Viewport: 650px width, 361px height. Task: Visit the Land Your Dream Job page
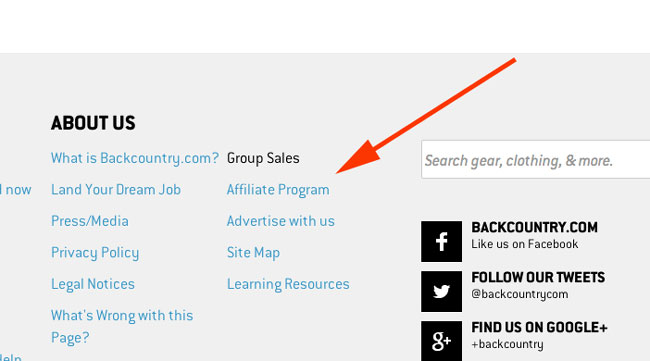pos(116,190)
